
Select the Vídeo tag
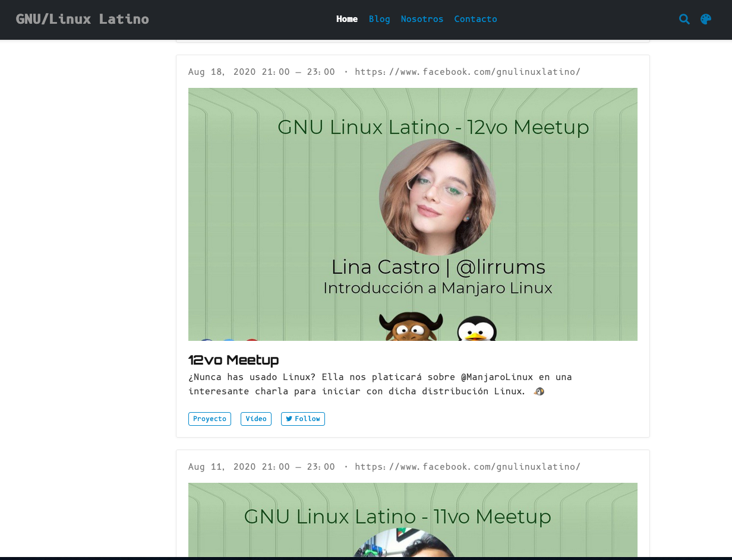255,419
